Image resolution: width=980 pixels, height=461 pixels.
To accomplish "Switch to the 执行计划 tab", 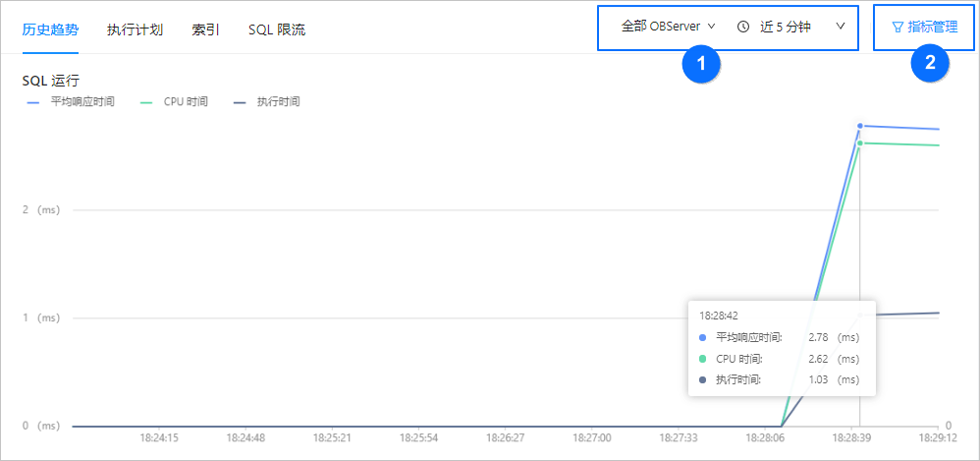I will point(135,30).
